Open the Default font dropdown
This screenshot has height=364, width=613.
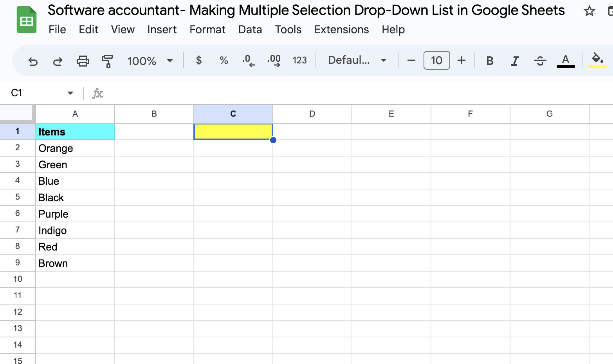[x=357, y=60]
